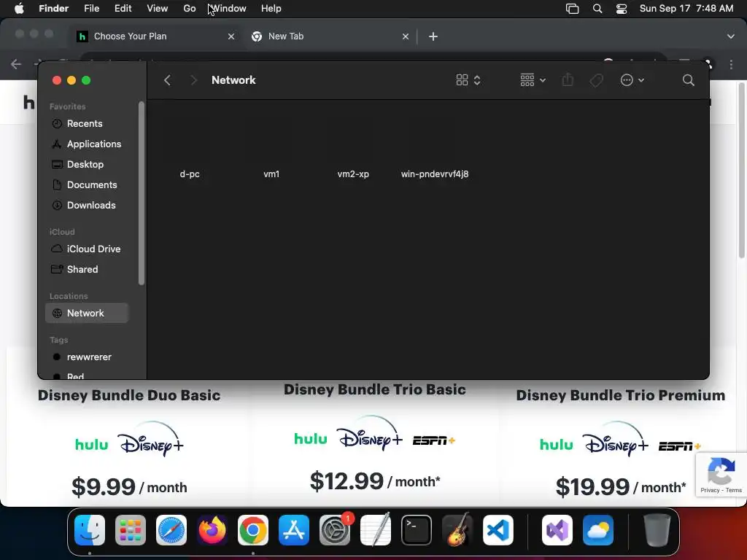Go forward in Finder window
Viewport: 747px width, 560px height.
click(193, 80)
